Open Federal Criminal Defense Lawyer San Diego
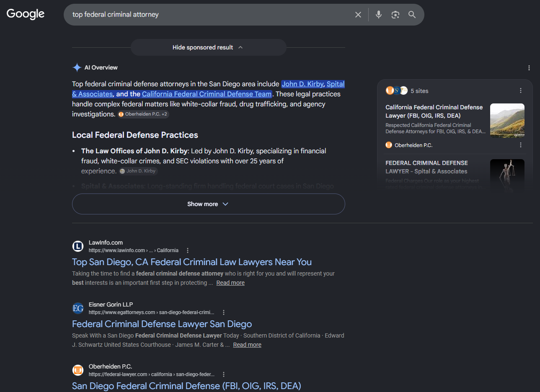The height and width of the screenshot is (392, 540). click(162, 324)
